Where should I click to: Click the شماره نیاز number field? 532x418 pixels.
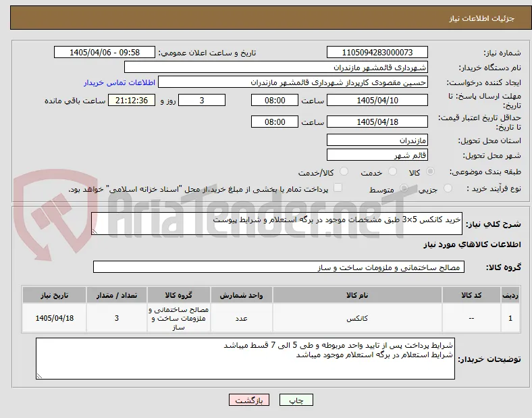tap(377, 52)
